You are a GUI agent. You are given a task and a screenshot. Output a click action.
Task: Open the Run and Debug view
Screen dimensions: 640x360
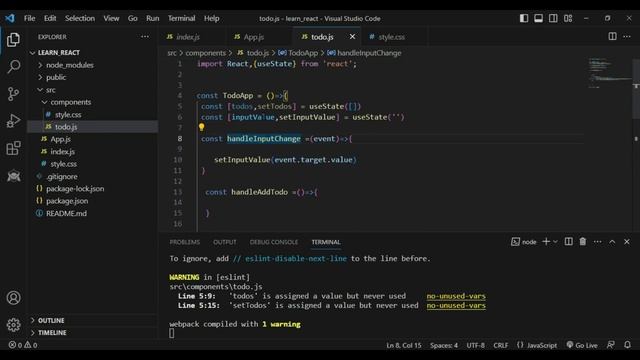[x=13, y=121]
